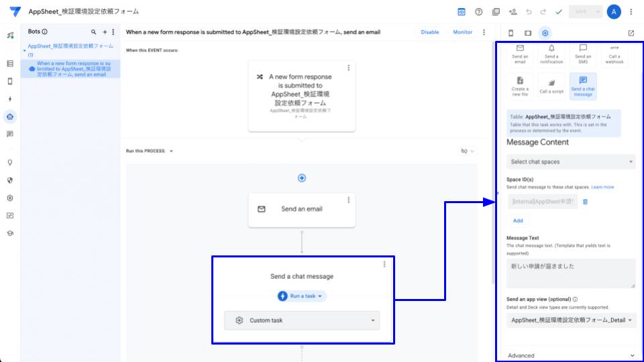The height and width of the screenshot is (362, 644).
Task: Redo the last change
Action: point(543,12)
